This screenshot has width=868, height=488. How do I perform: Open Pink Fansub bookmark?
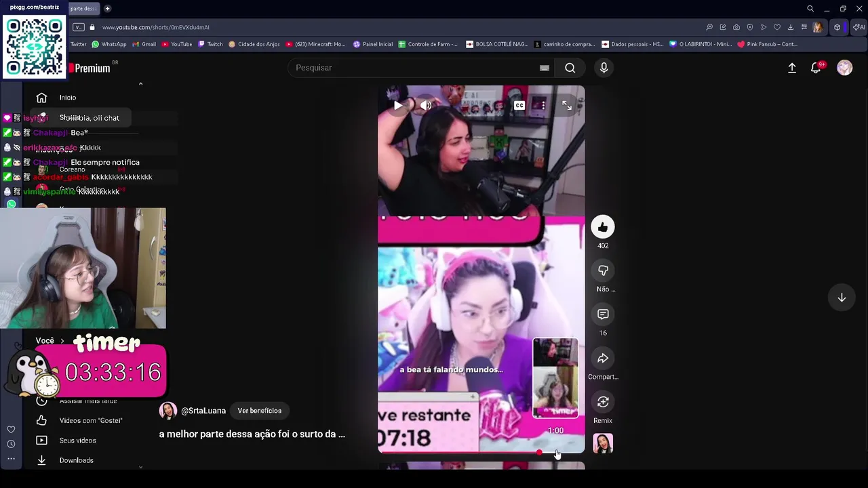767,44
